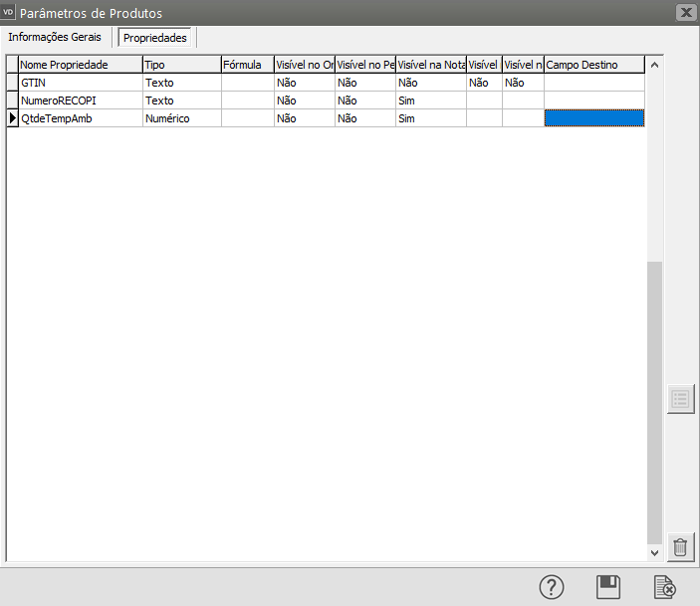Click the list icon button beside the grid
This screenshot has height=606, width=700.
680,399
